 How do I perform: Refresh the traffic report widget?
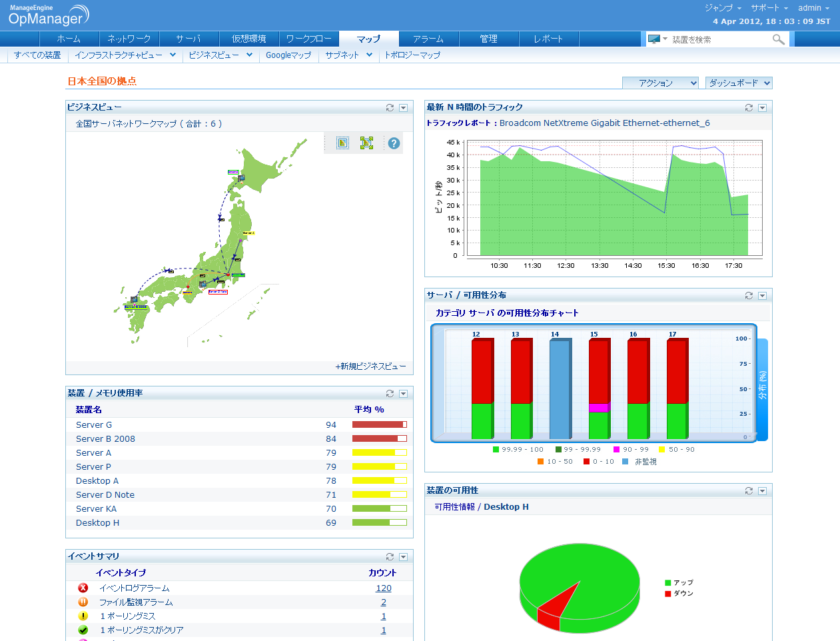[749, 107]
